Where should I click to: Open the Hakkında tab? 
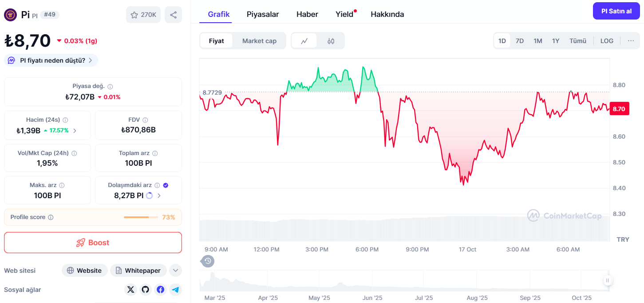(387, 14)
